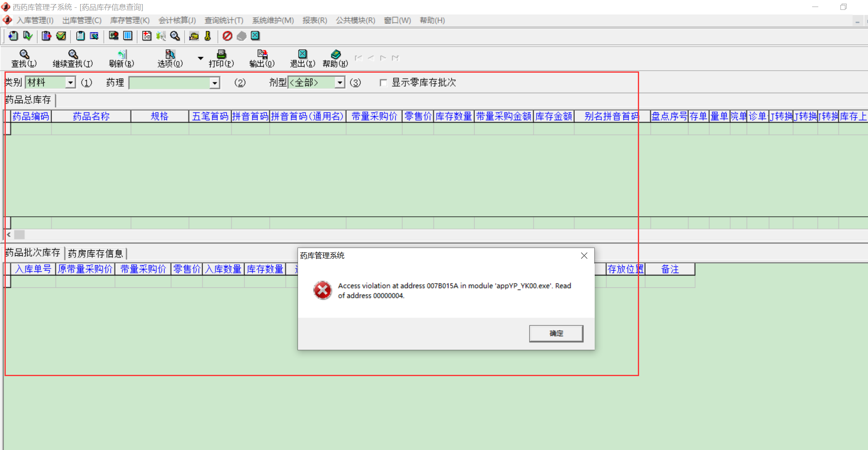This screenshot has width=868, height=450.
Task: Click the 查找(L) find toolbar button
Action: click(x=24, y=58)
